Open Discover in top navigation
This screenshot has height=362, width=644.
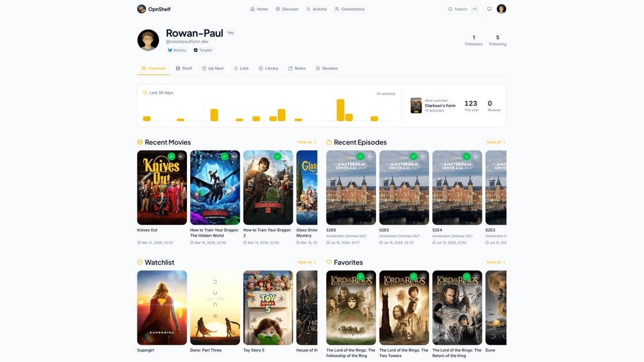287,9
